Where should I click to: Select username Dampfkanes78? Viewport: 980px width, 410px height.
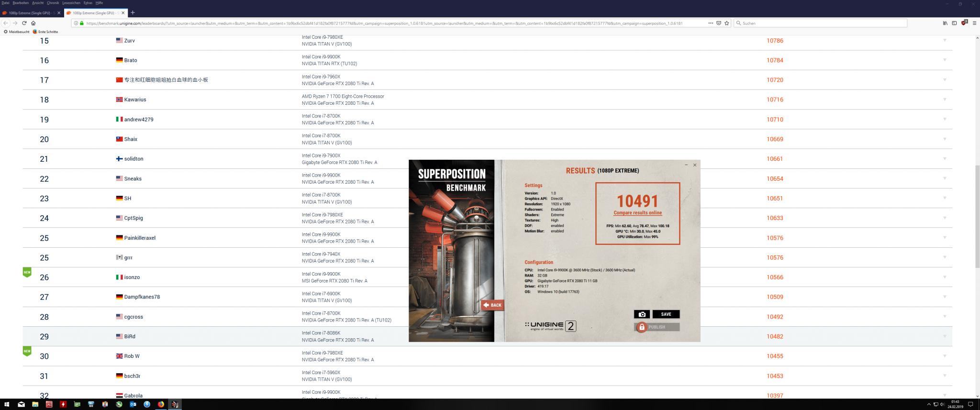[x=142, y=297]
